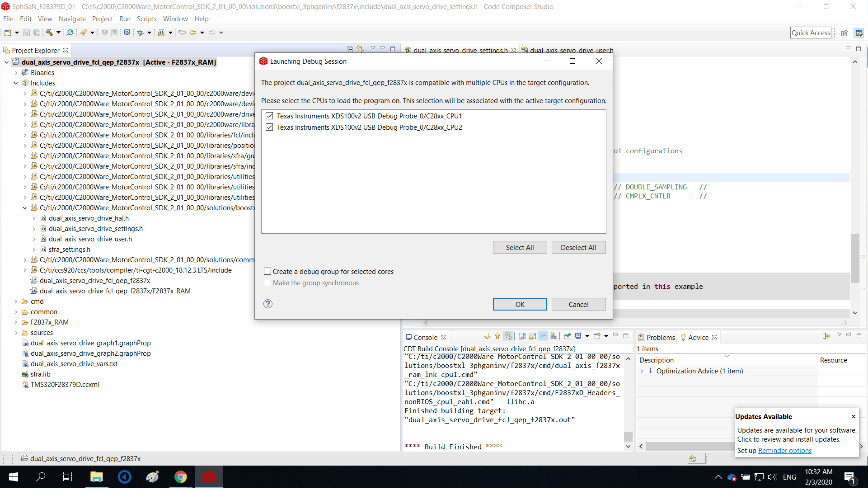Image resolution: width=868 pixels, height=490 pixels.
Task: Build the project using the hammer icon
Action: 50,32
